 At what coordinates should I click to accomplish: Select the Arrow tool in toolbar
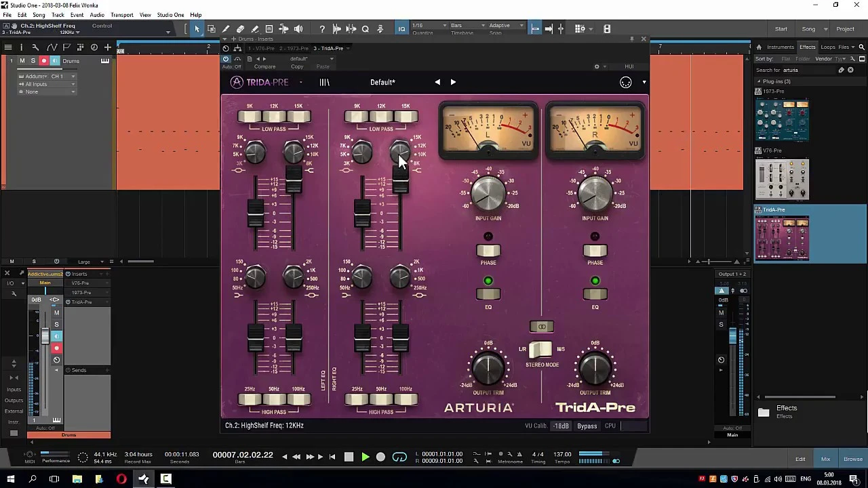tap(197, 29)
